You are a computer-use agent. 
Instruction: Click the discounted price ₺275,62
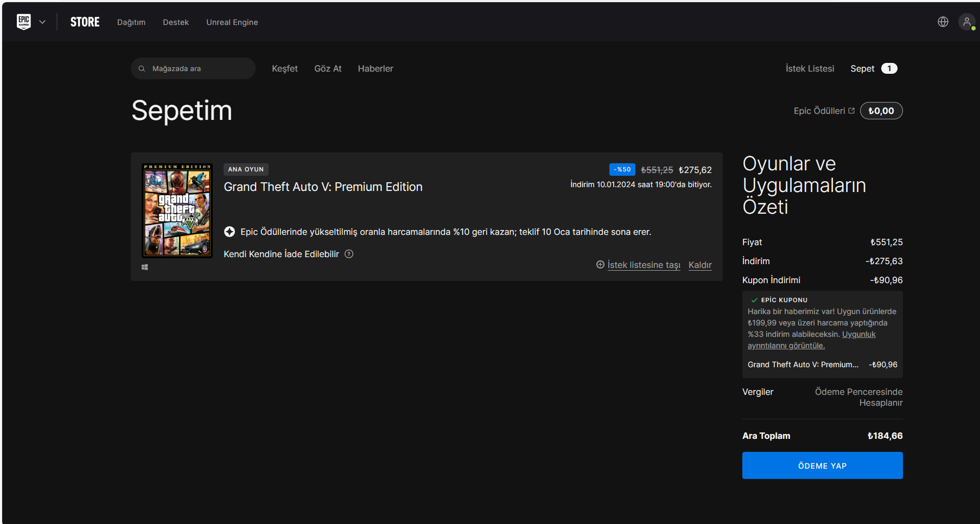tap(695, 170)
